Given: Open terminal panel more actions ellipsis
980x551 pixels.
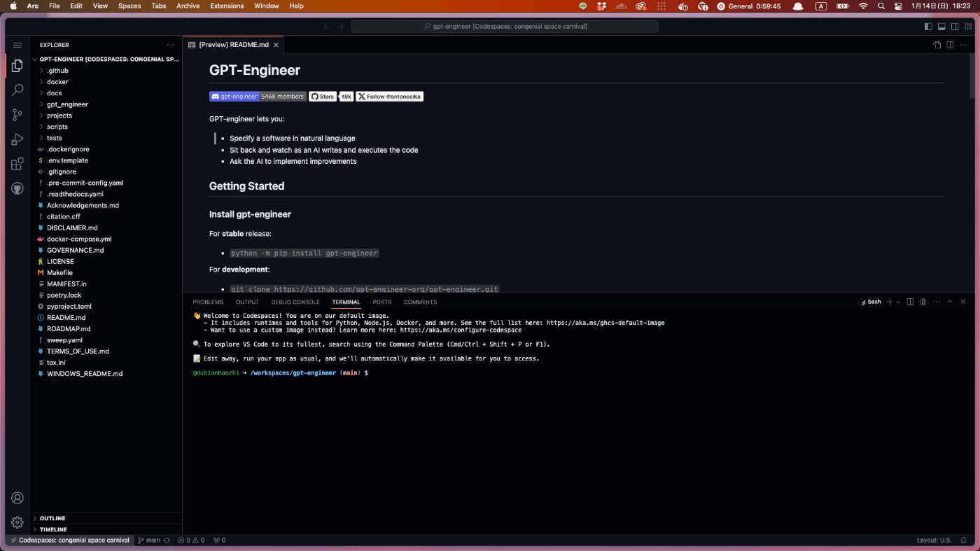Looking at the screenshot, I should point(936,302).
